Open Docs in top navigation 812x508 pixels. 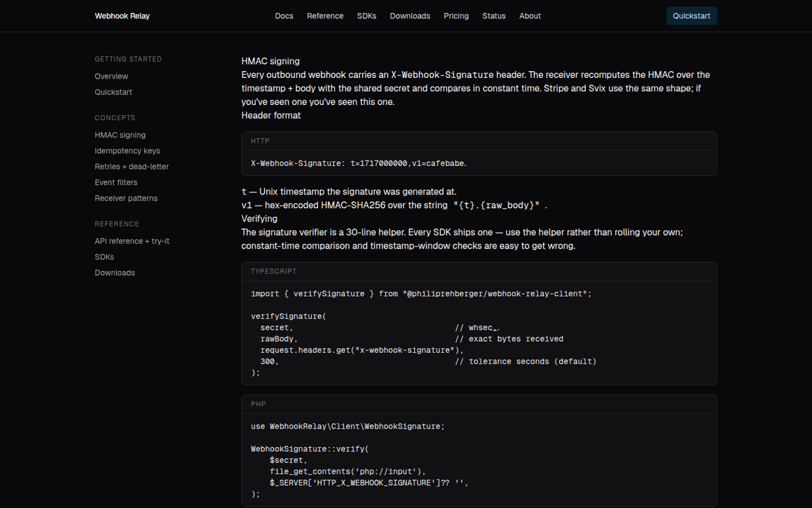pyautogui.click(x=284, y=16)
